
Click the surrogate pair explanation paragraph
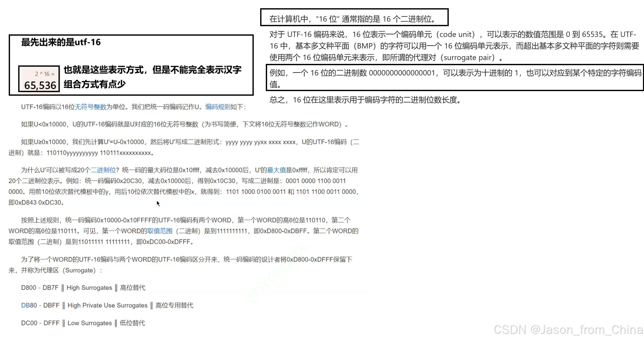coord(454,46)
